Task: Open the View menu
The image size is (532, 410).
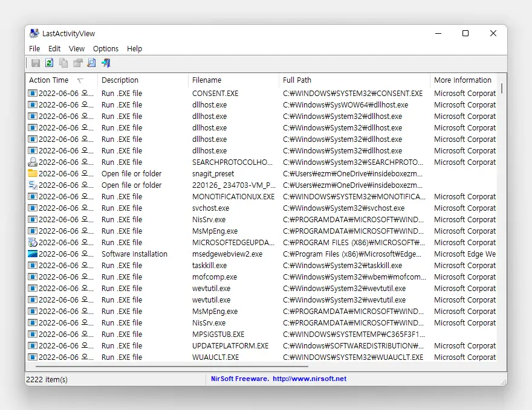Action: 77,49
